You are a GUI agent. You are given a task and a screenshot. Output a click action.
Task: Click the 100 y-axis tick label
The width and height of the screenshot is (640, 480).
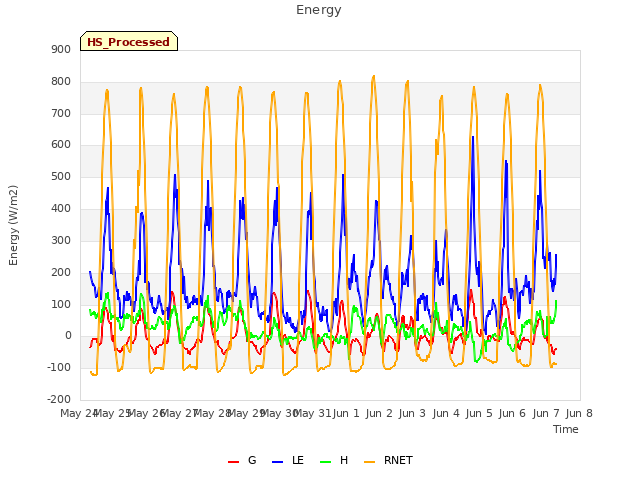pos(61,304)
